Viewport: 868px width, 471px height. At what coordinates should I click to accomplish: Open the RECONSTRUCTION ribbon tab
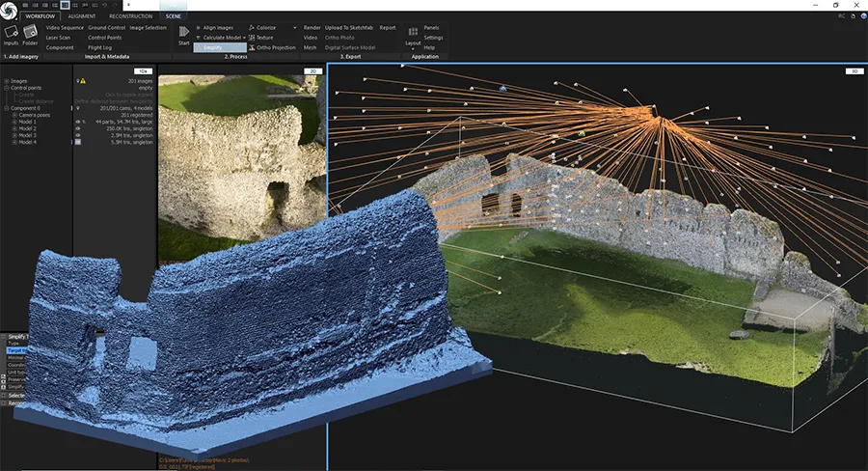click(x=129, y=16)
